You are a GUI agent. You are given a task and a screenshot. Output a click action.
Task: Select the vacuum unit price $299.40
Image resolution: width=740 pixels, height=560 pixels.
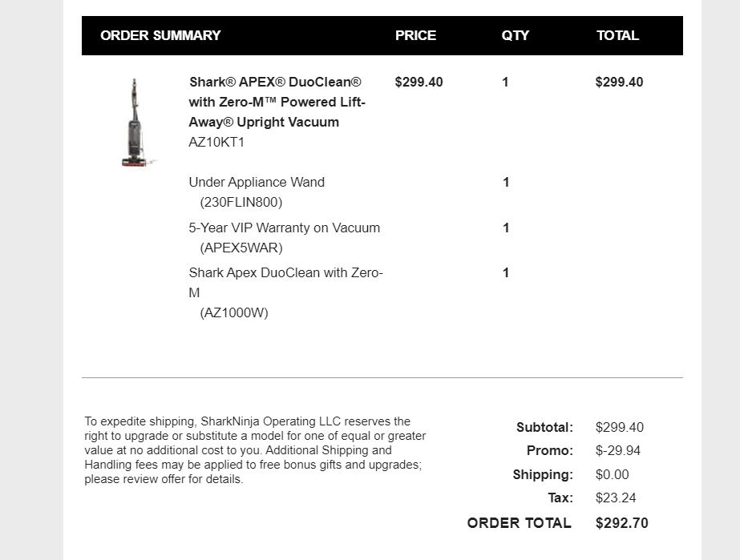click(x=419, y=82)
